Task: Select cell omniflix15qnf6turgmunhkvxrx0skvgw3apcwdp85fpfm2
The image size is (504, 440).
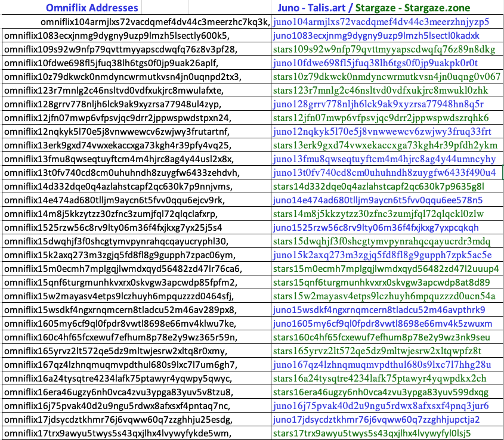Action: [137, 283]
